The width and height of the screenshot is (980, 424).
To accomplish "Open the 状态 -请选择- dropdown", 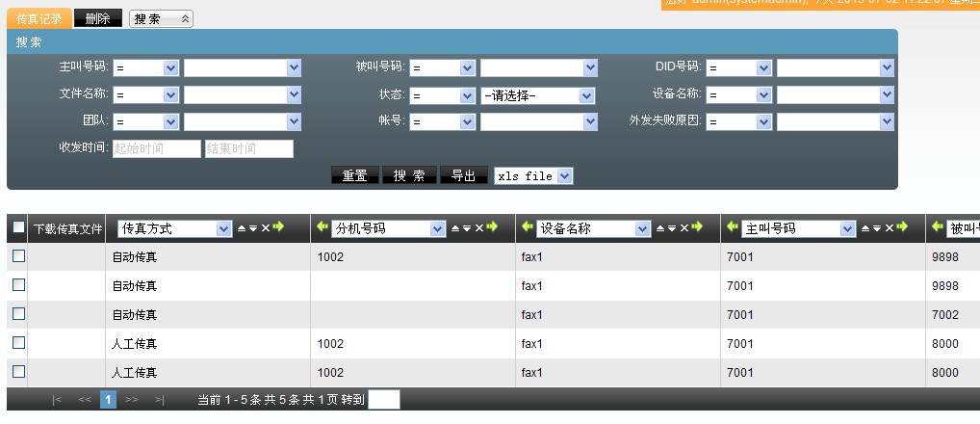I will (537, 95).
